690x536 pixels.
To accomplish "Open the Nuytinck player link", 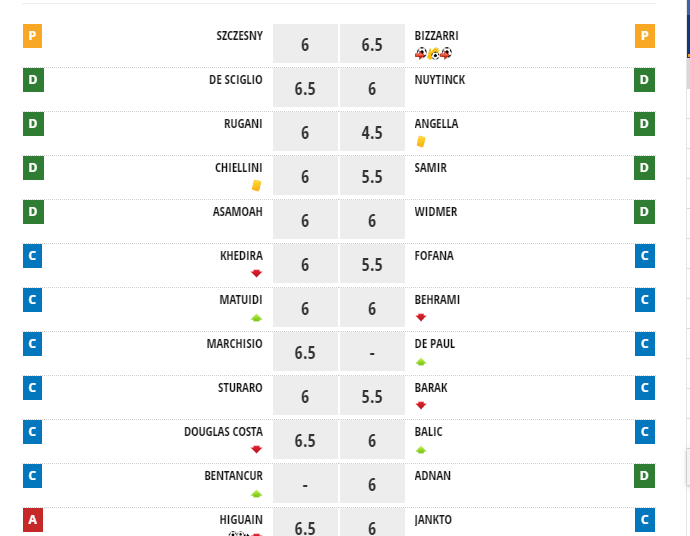I will tap(439, 80).
